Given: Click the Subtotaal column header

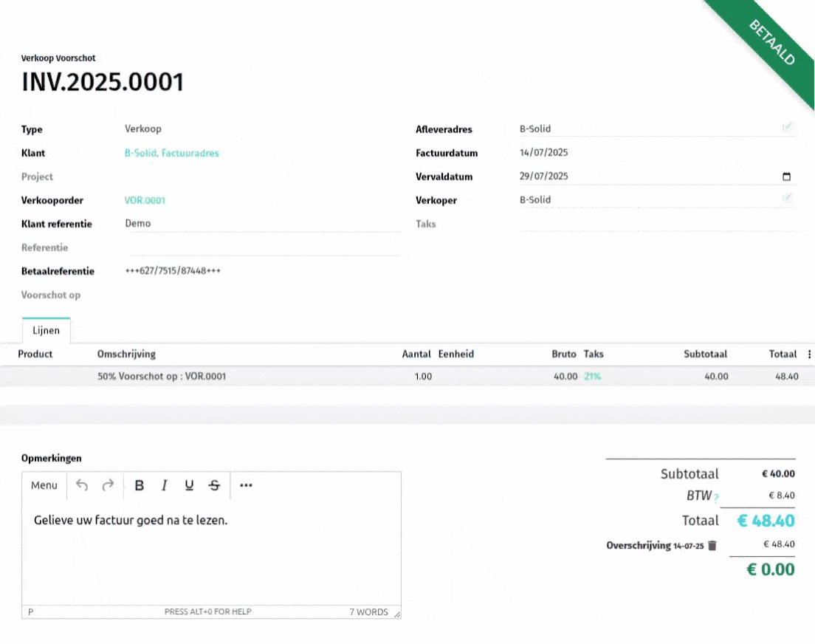Looking at the screenshot, I should pyautogui.click(x=705, y=354).
